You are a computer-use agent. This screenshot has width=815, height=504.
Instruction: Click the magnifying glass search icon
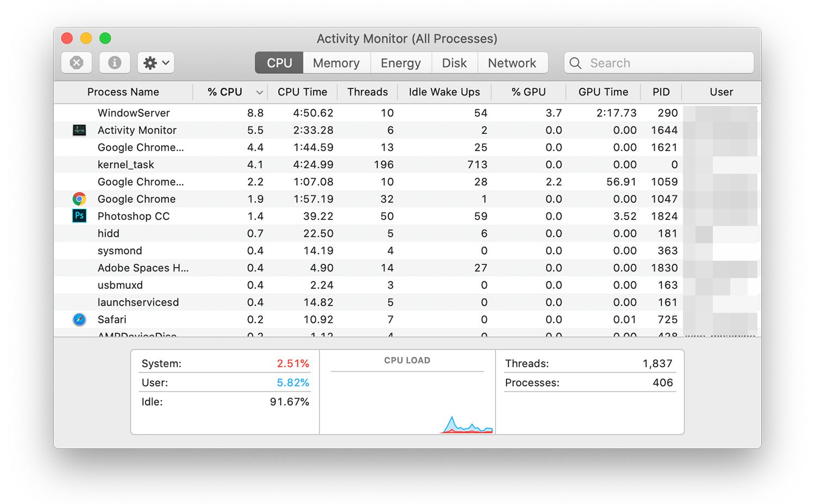(575, 63)
